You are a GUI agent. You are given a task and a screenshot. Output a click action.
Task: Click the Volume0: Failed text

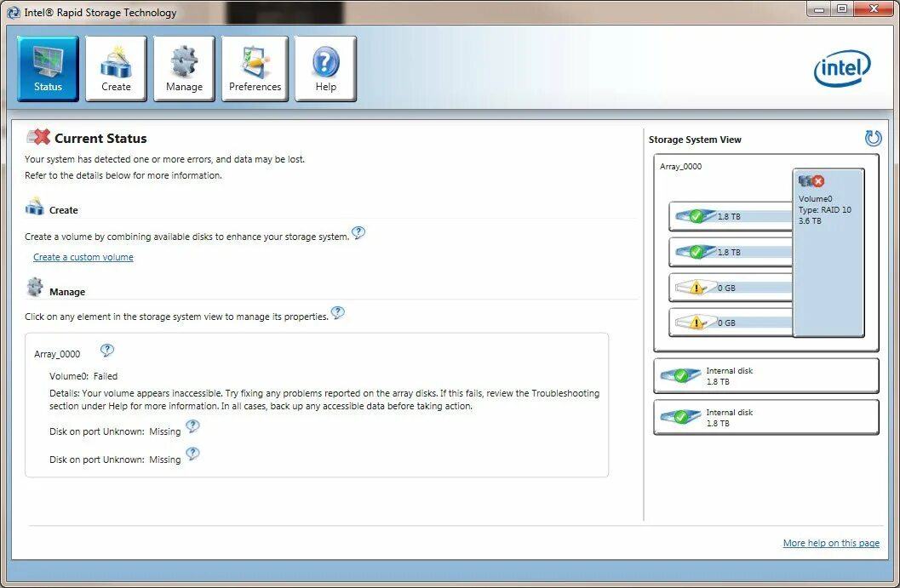pos(83,376)
